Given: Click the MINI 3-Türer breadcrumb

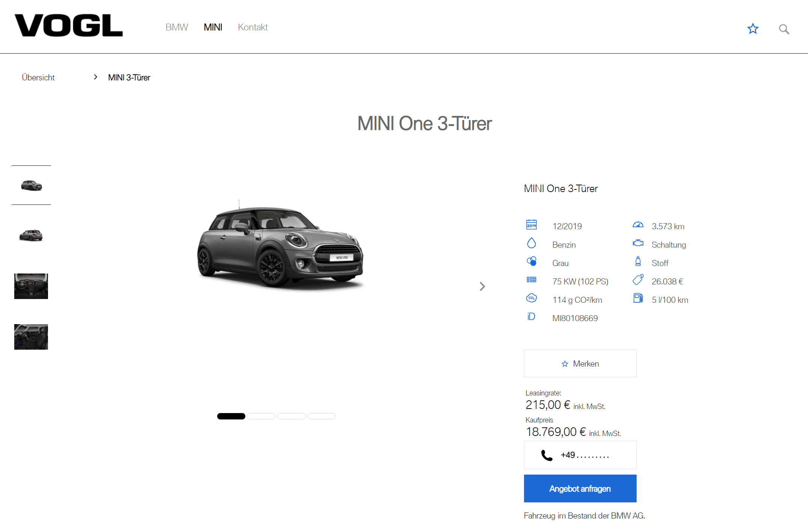Looking at the screenshot, I should [x=129, y=77].
